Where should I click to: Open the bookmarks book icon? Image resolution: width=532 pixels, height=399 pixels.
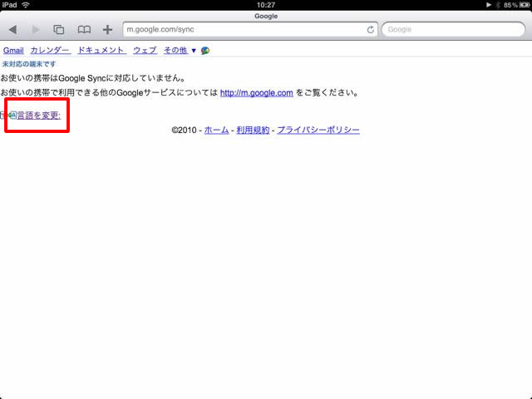click(x=84, y=30)
